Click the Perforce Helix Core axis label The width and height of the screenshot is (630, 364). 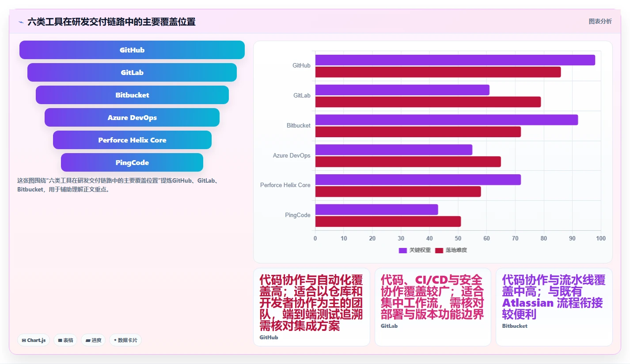click(285, 185)
